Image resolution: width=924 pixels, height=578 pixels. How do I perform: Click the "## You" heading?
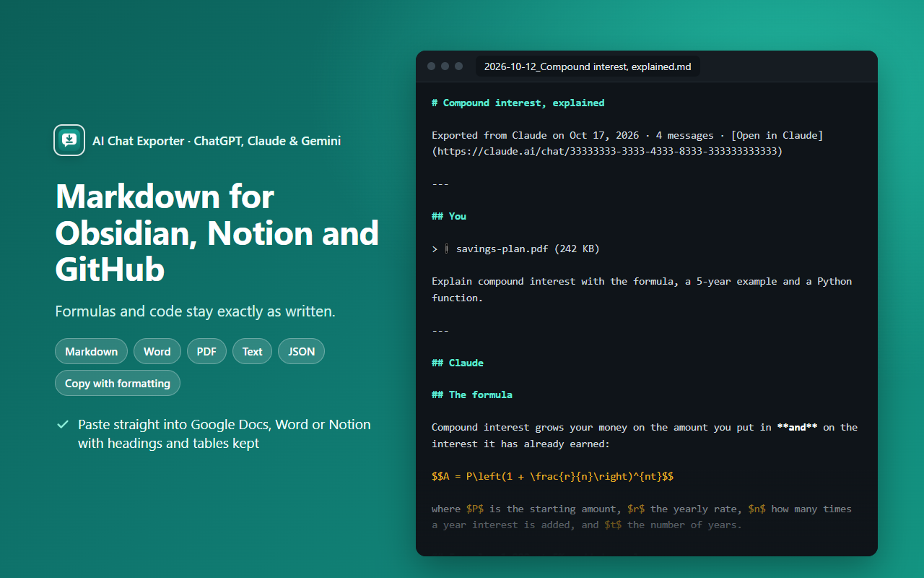(449, 216)
